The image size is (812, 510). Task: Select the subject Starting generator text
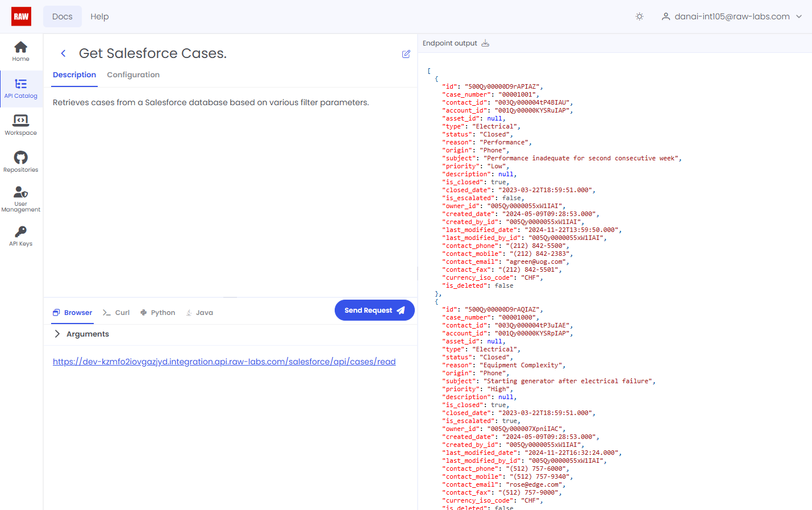pos(567,382)
